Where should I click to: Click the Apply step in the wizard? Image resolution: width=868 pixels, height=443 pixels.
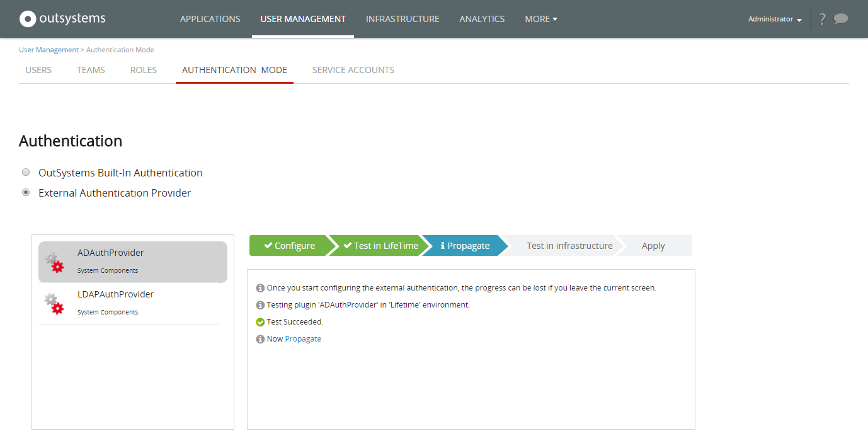click(x=653, y=245)
